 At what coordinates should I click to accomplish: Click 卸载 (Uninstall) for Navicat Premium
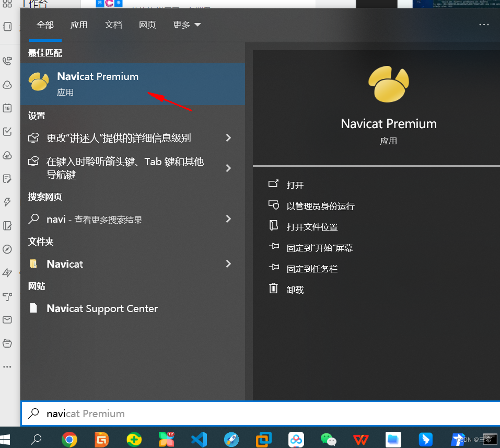point(295,290)
